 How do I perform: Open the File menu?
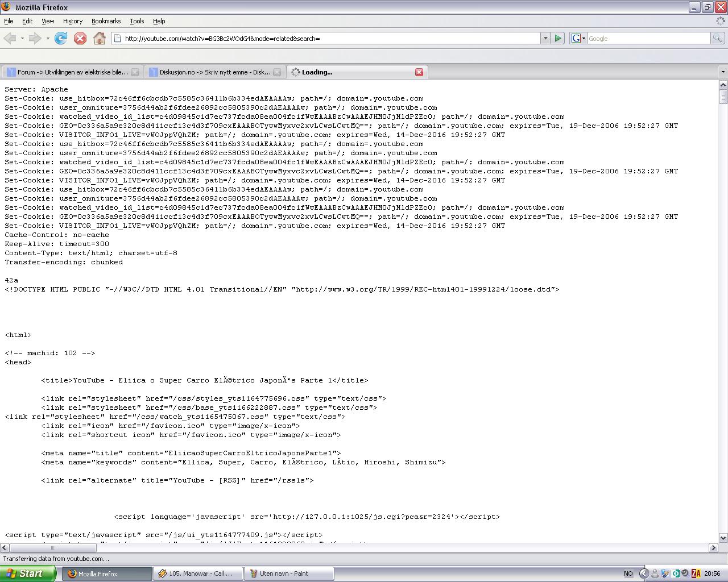(x=9, y=21)
